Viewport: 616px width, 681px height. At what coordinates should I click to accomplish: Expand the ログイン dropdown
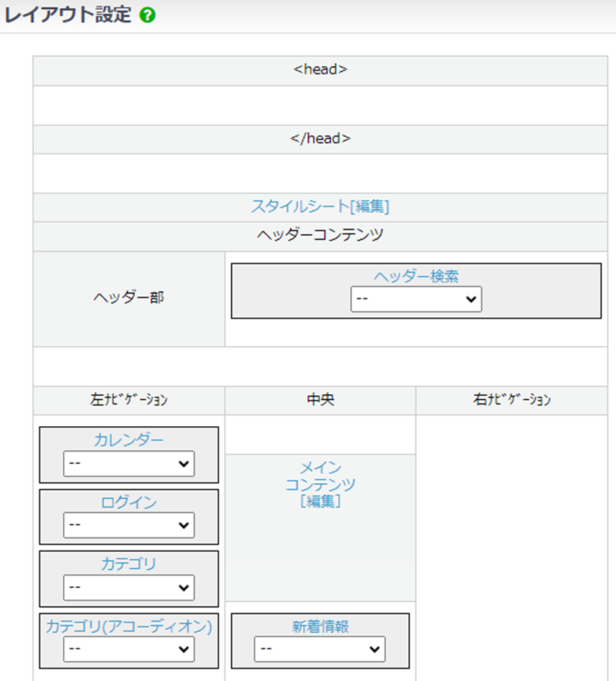[129, 524]
